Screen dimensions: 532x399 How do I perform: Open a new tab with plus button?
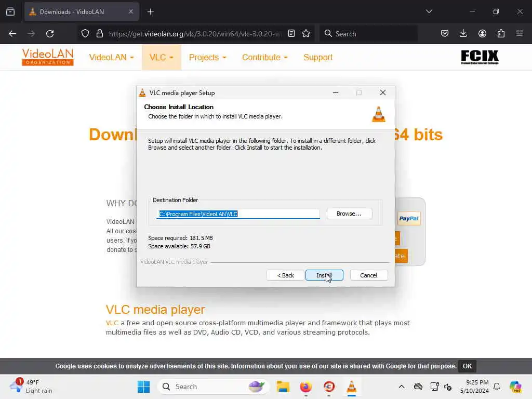pos(151,12)
